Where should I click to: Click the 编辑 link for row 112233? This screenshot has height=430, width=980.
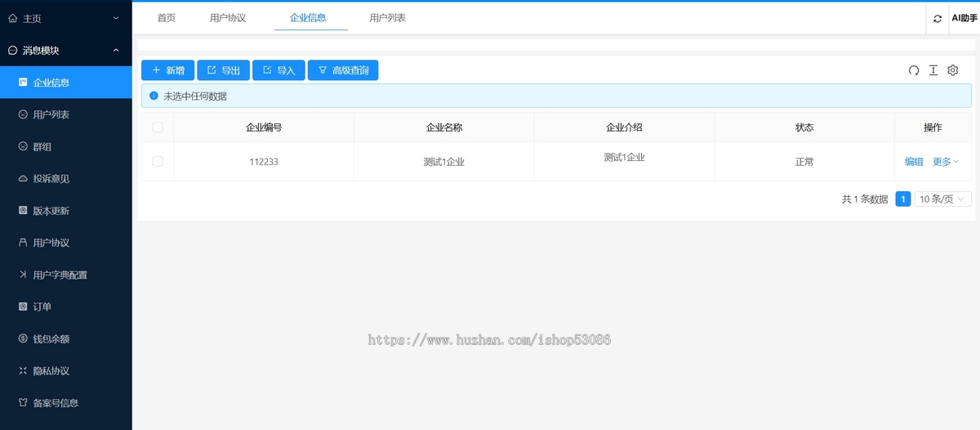pos(914,162)
